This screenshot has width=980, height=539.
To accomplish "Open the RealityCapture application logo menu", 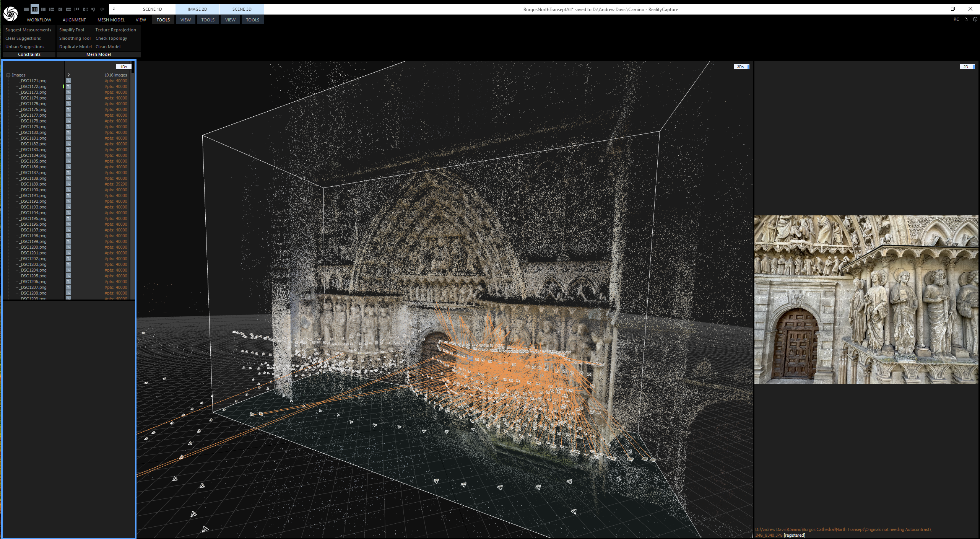I will tap(10, 14).
